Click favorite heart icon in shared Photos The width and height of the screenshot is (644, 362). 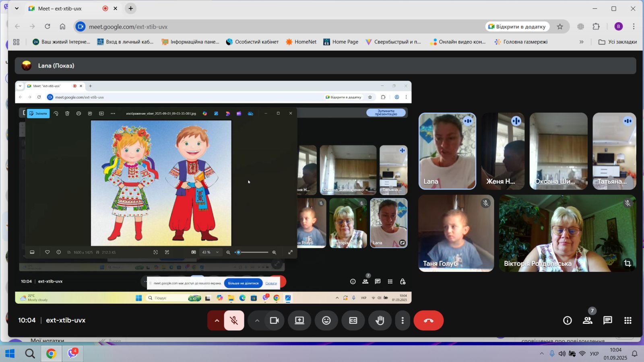pyautogui.click(x=47, y=252)
